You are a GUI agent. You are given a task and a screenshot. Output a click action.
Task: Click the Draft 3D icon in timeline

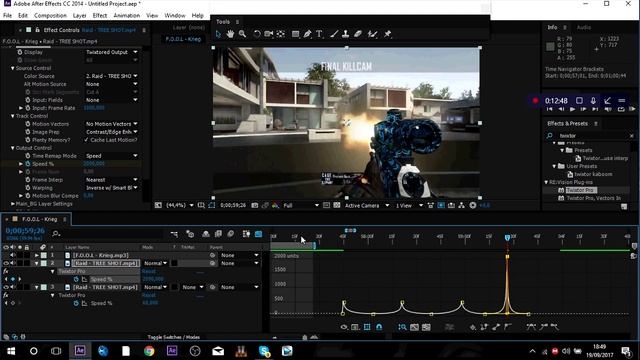pyautogui.click(x=190, y=234)
